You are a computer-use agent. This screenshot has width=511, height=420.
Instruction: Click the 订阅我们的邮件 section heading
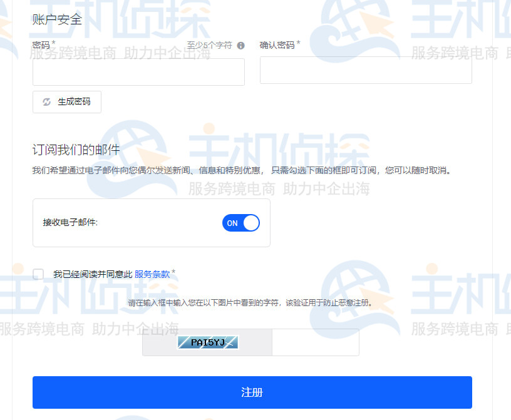click(76, 150)
